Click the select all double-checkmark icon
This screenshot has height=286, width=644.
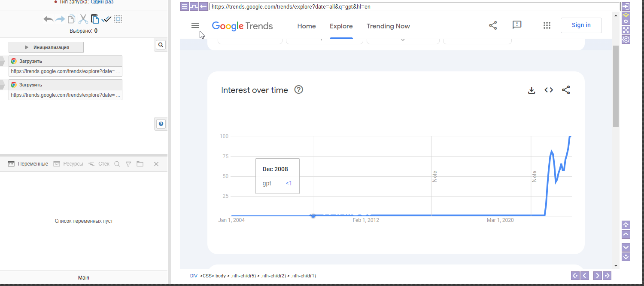[x=106, y=19]
